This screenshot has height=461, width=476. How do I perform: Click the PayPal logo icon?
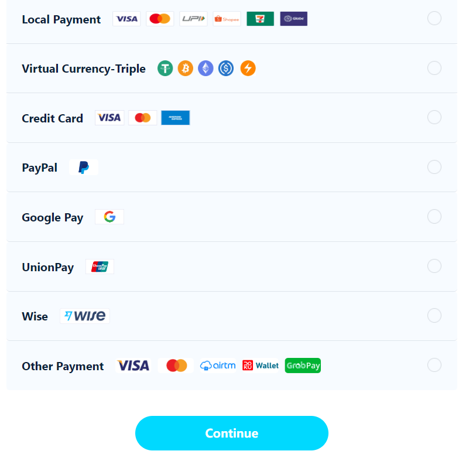(84, 168)
